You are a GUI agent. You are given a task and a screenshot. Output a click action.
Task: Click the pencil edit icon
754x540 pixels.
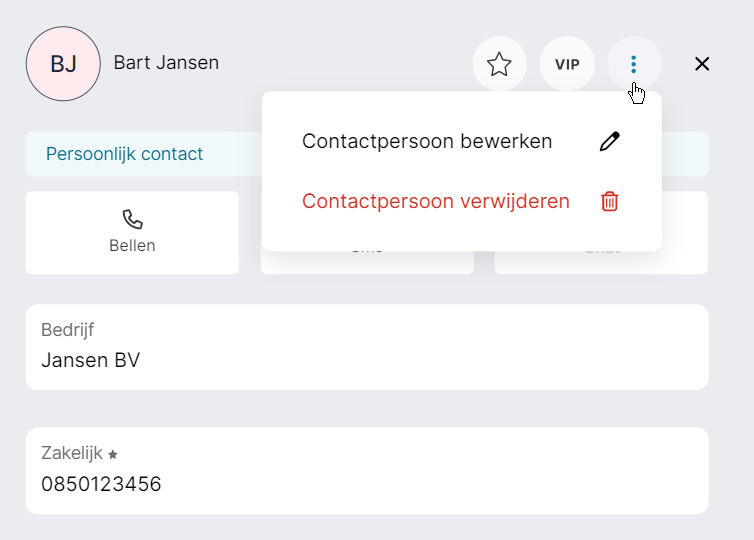click(x=609, y=141)
